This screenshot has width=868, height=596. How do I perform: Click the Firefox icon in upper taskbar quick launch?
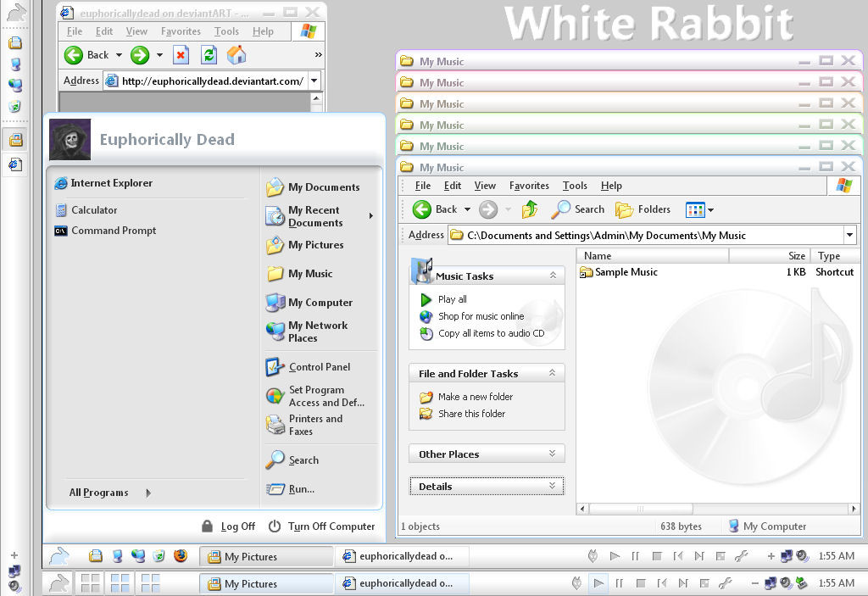tap(180, 555)
